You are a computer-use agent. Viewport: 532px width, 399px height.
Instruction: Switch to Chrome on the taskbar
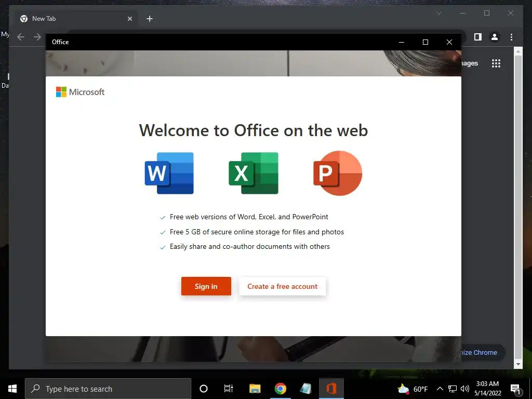(x=280, y=389)
